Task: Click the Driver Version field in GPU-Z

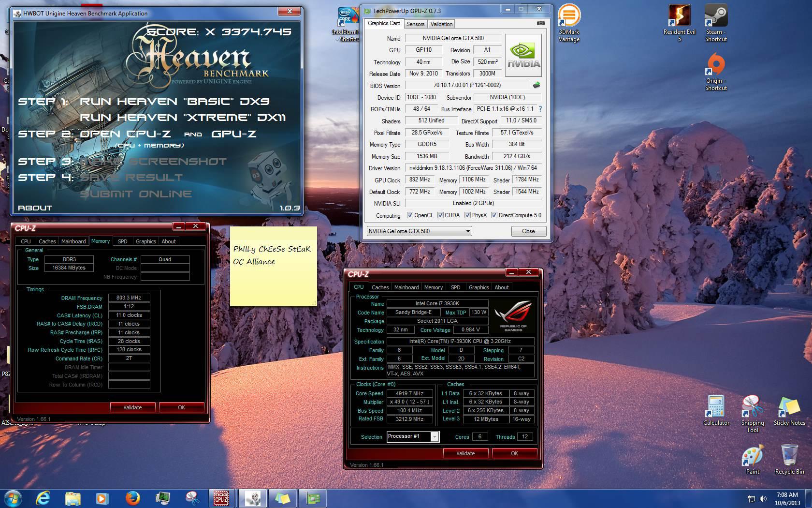Action: pyautogui.click(x=473, y=168)
